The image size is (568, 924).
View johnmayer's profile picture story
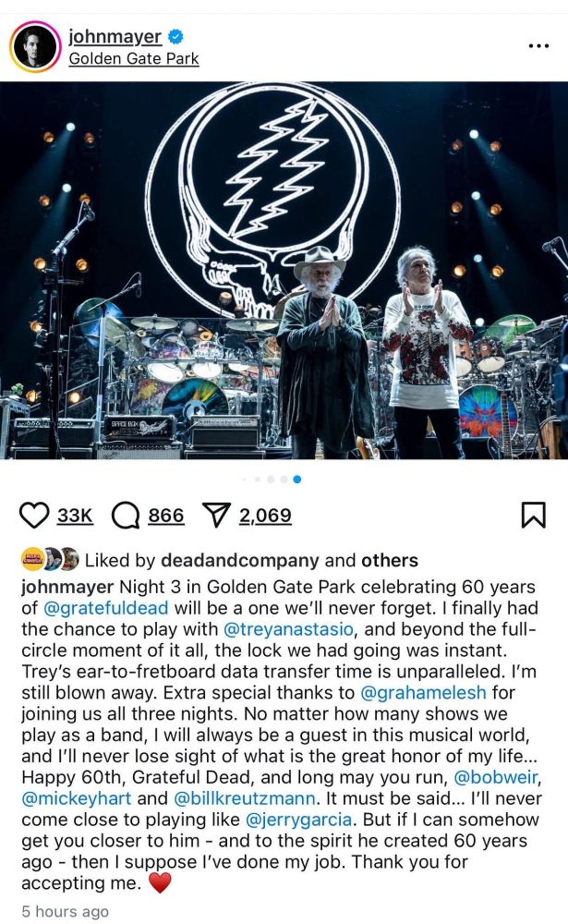coord(35,46)
